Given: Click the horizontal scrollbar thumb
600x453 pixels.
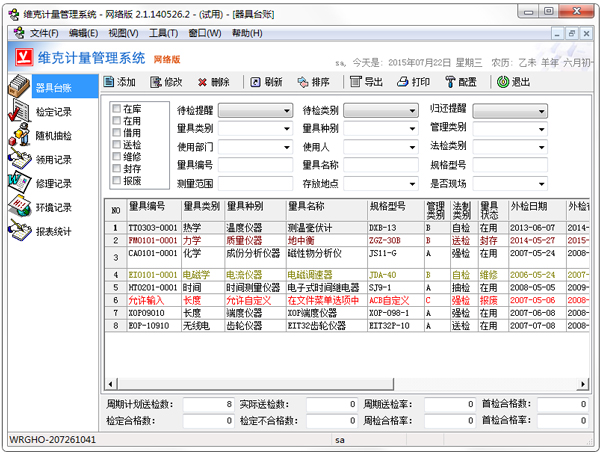Looking at the screenshot, I should 255,383.
